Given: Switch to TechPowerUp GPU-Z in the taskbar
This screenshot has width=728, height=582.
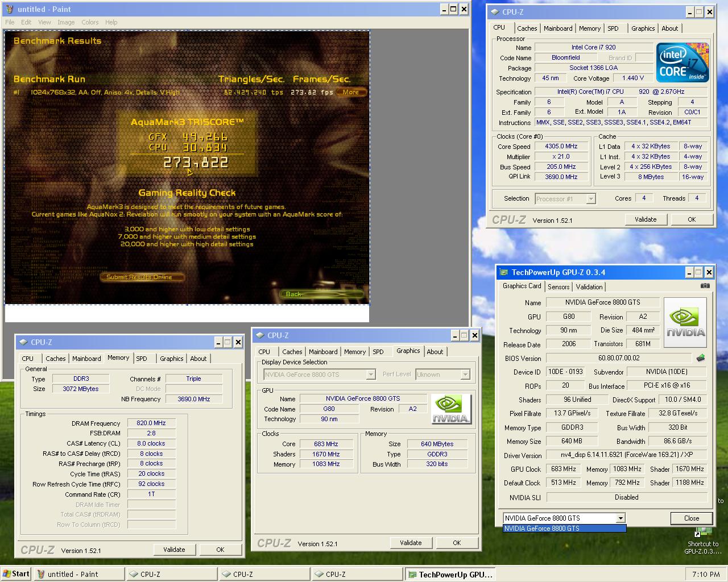Looking at the screenshot, I should [450, 574].
